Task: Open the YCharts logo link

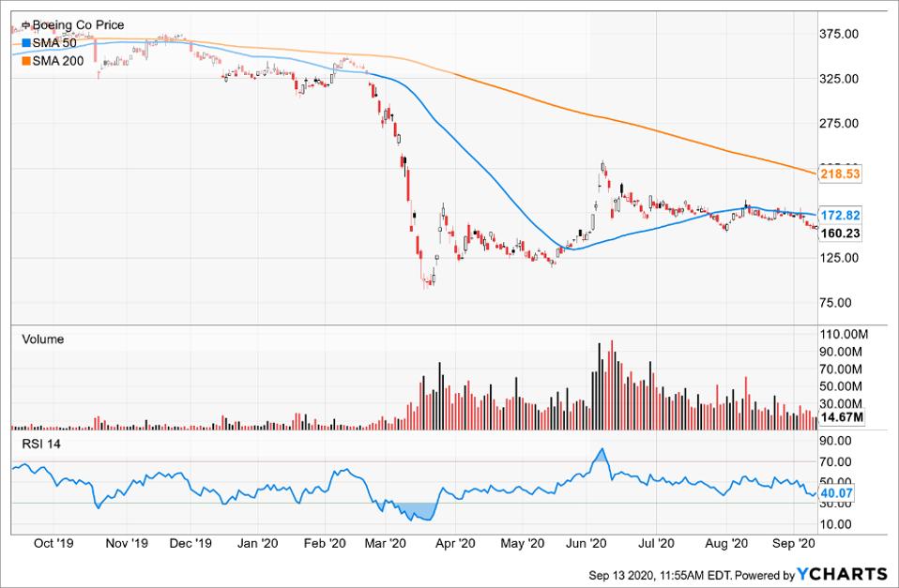Action: [842, 574]
